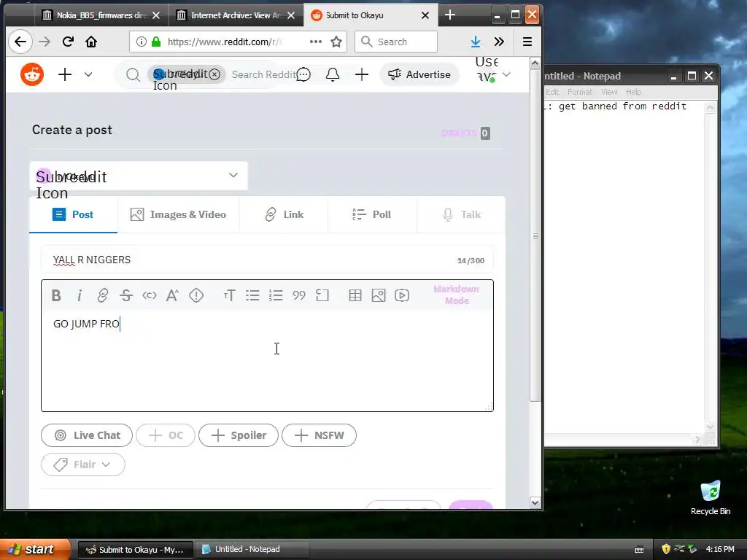Open the chevron dropdown next to Reddit plus
The height and width of the screenshot is (560, 747).
(88, 74)
